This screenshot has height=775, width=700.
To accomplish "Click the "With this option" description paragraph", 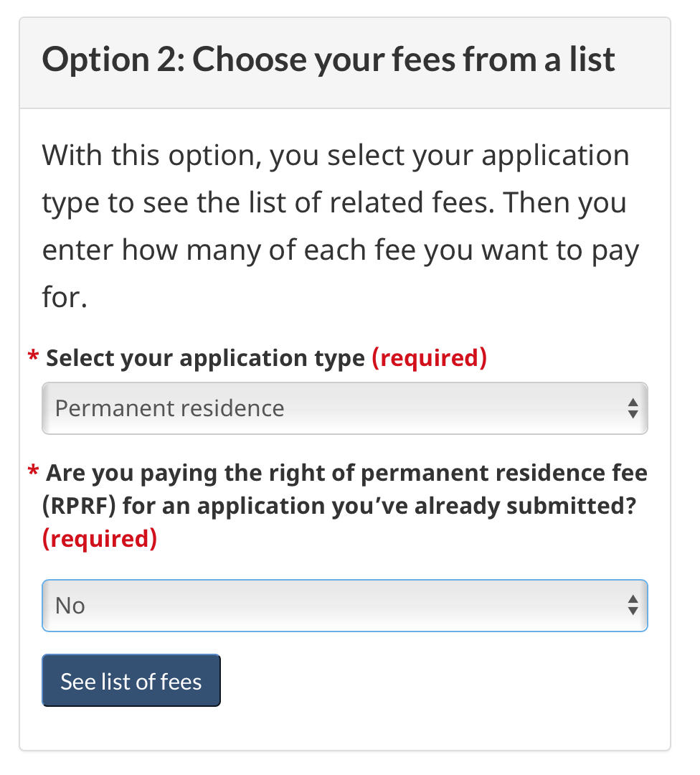I will pos(335,156).
